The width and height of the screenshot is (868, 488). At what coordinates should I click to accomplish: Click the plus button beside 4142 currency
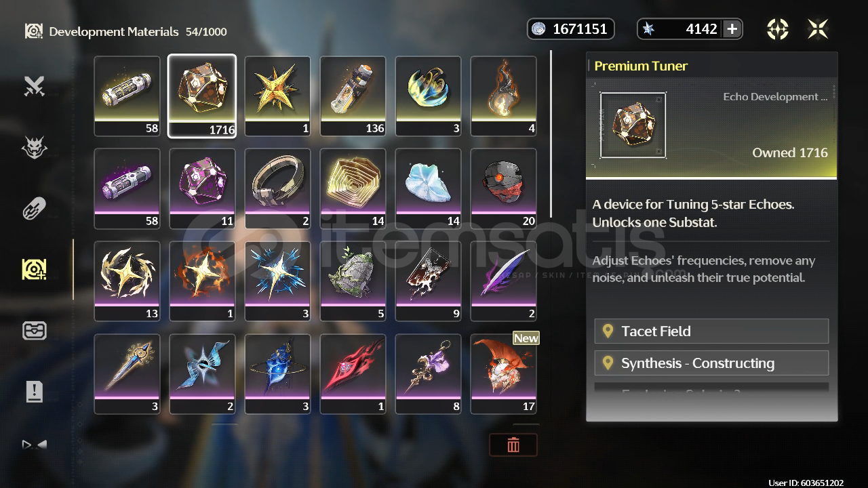(x=732, y=29)
